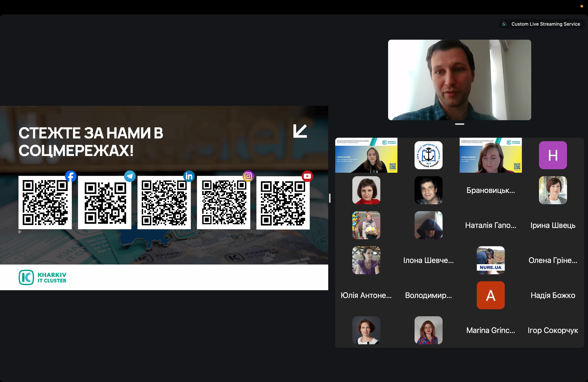Screen dimensions: 588x382
Task: Click the YouTube icon on fifth QR code
Action: click(x=307, y=176)
